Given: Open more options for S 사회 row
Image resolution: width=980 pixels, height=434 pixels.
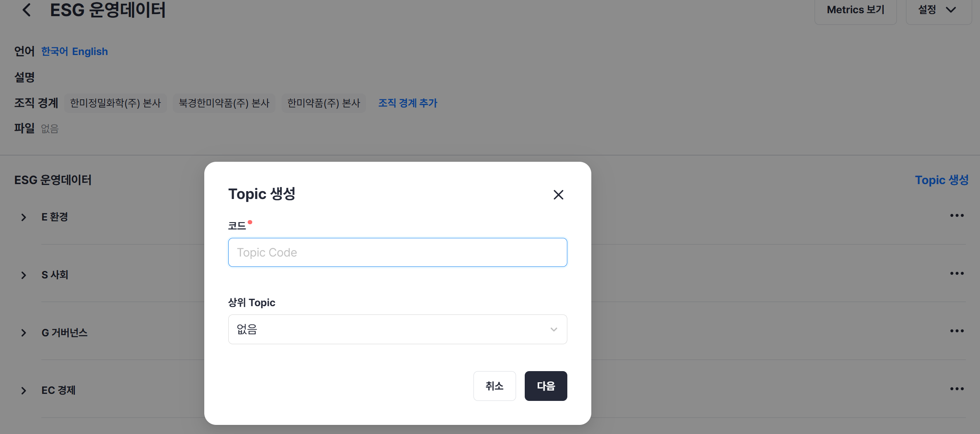Looking at the screenshot, I should (x=956, y=273).
